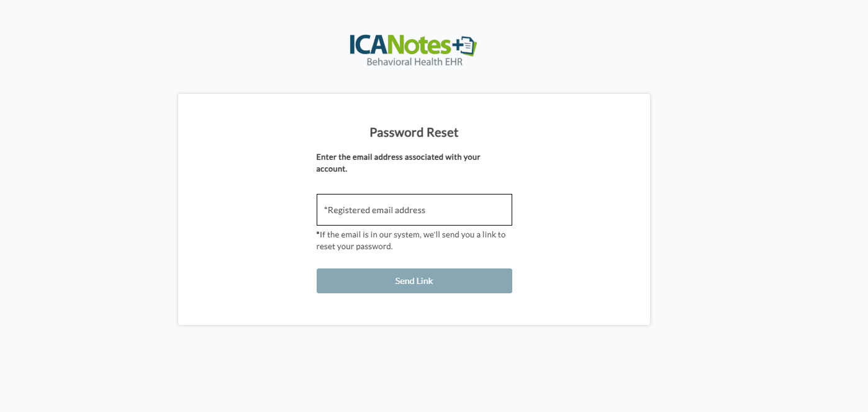Click the "Password Reset" heading

point(414,132)
